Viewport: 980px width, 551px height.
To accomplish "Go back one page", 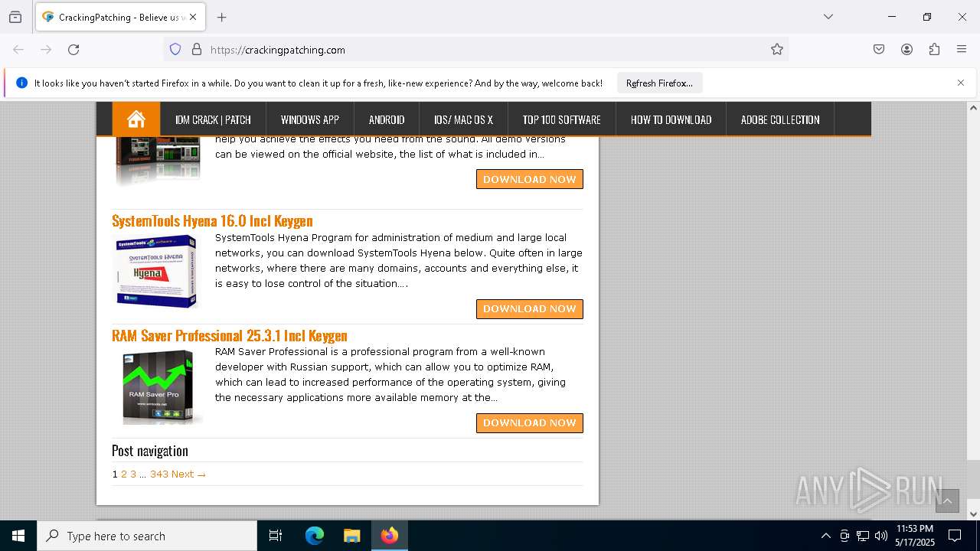I will [18, 50].
